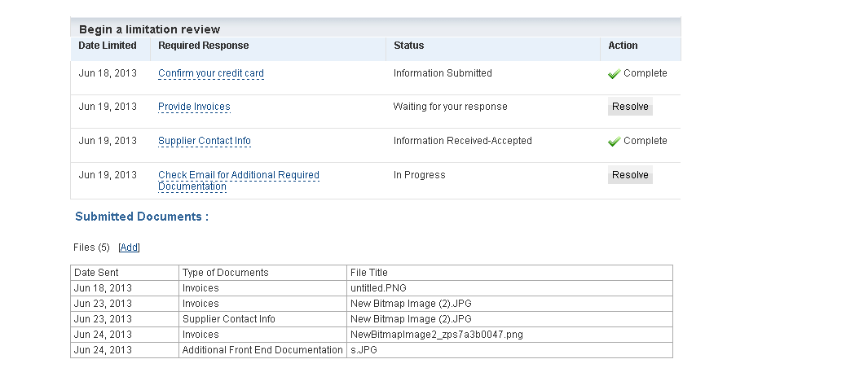The width and height of the screenshot is (868, 368).
Task: Click the Date Limited column header
Action: [108, 46]
